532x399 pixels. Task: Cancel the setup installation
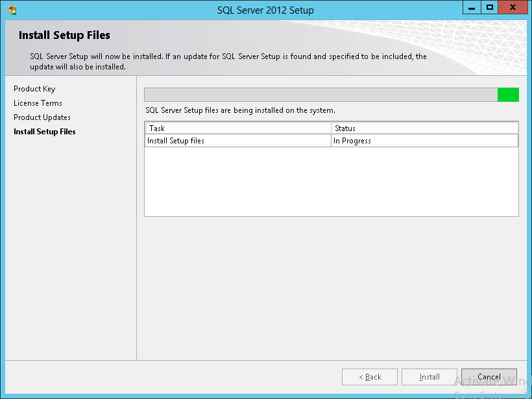click(x=489, y=377)
